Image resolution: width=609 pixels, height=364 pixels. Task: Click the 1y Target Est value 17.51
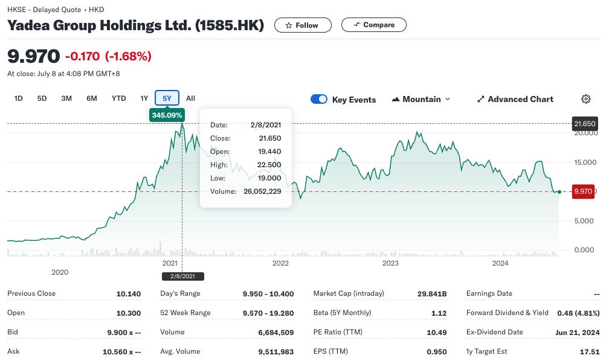(x=590, y=352)
